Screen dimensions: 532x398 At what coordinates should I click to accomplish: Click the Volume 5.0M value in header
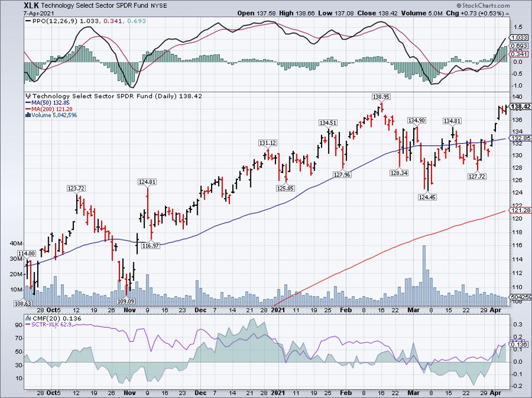tap(421, 13)
